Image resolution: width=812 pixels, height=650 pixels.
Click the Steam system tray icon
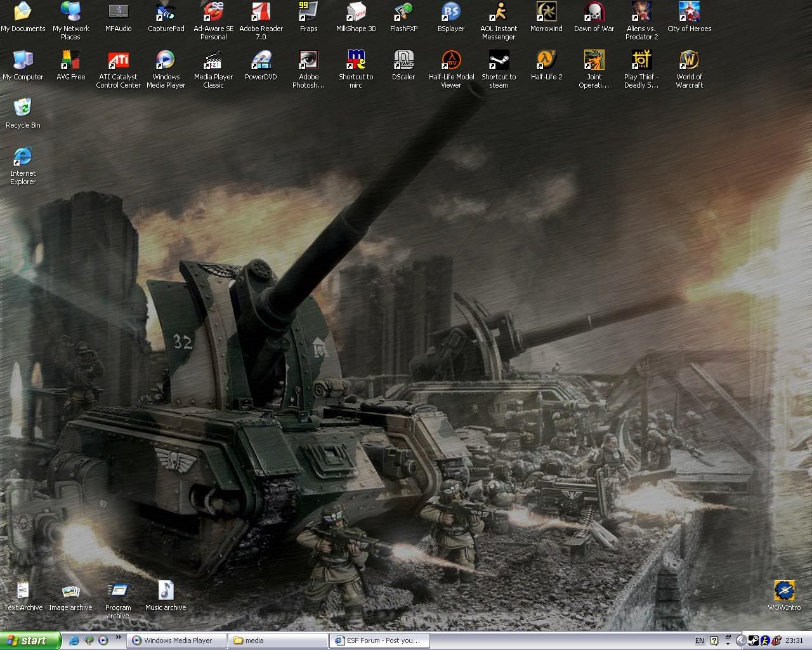click(x=754, y=640)
